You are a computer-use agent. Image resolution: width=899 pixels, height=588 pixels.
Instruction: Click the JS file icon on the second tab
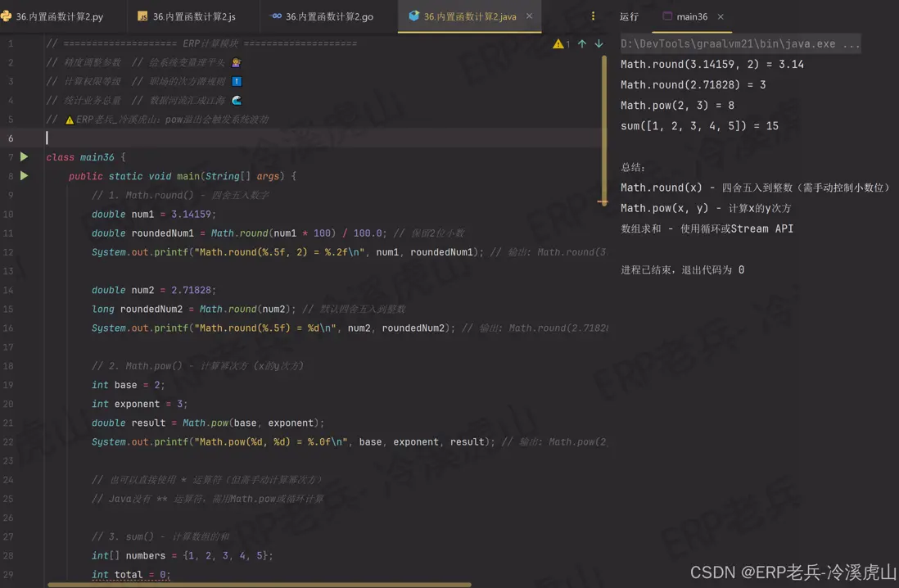(142, 16)
